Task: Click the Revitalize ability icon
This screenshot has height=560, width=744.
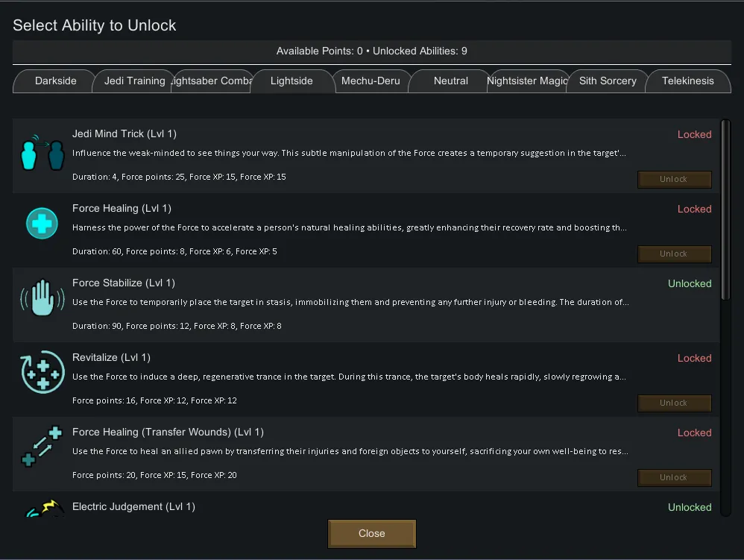Action: 42,373
